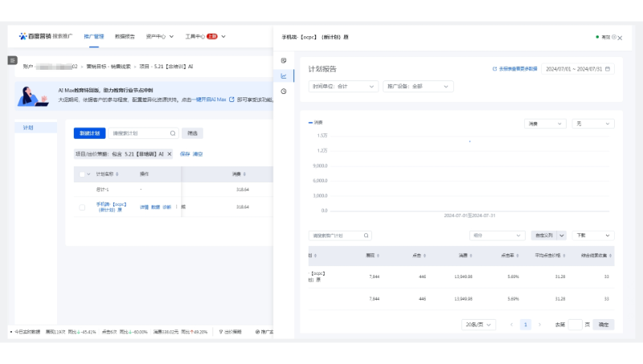The image size is (643, 364).
Task: Sort report table by 点击 column
Action: pos(424,256)
